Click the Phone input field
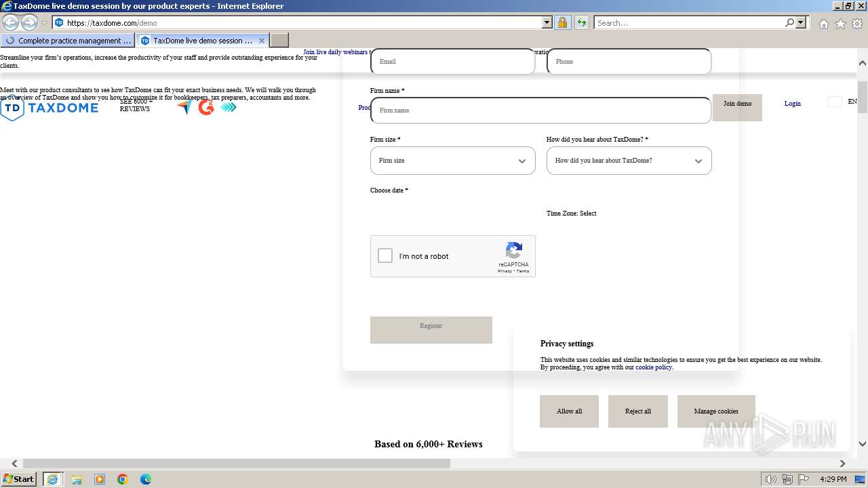This screenshot has width=868, height=488. tap(629, 62)
